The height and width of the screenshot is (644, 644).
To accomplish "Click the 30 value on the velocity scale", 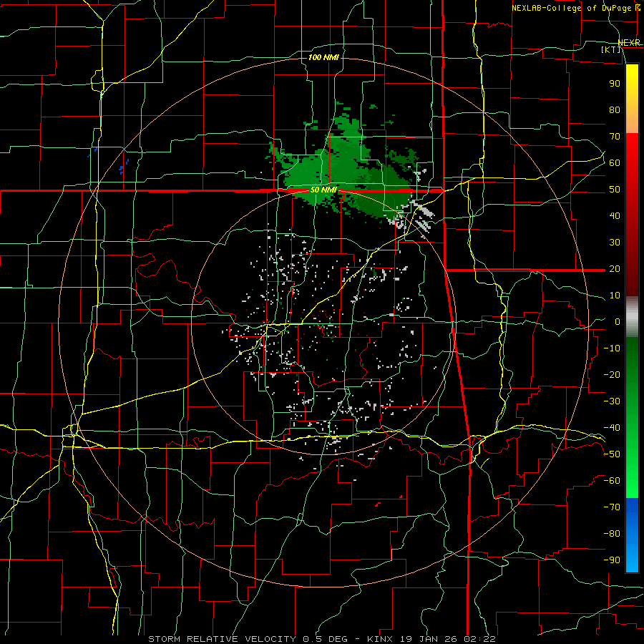I will point(615,243).
